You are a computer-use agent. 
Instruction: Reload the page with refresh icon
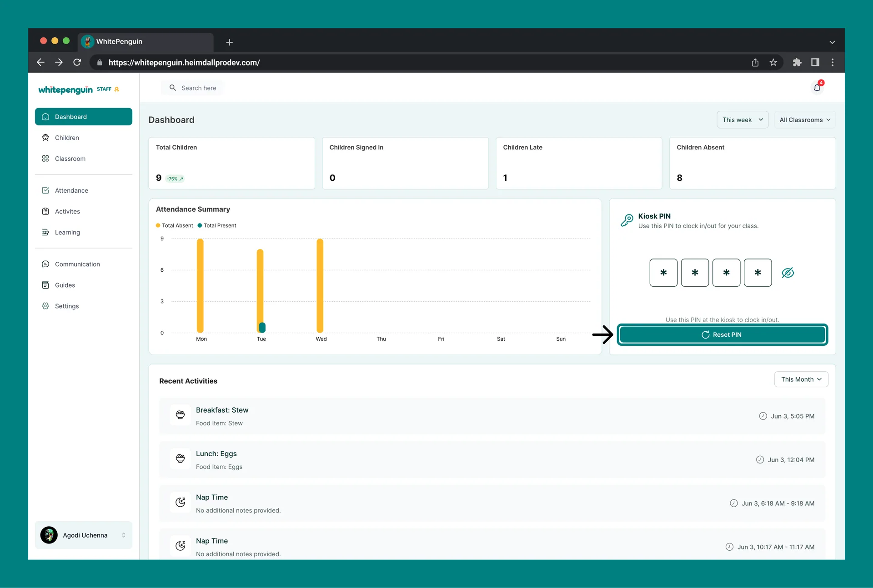[77, 62]
